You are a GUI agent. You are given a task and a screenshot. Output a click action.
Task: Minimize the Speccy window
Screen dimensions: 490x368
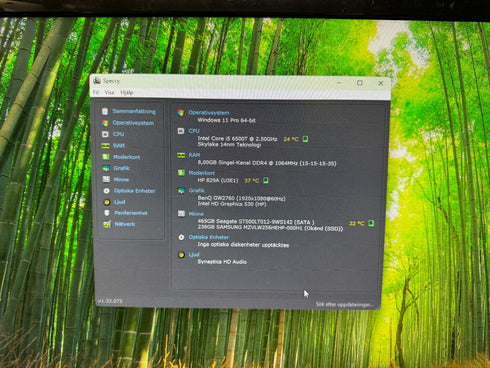click(339, 82)
